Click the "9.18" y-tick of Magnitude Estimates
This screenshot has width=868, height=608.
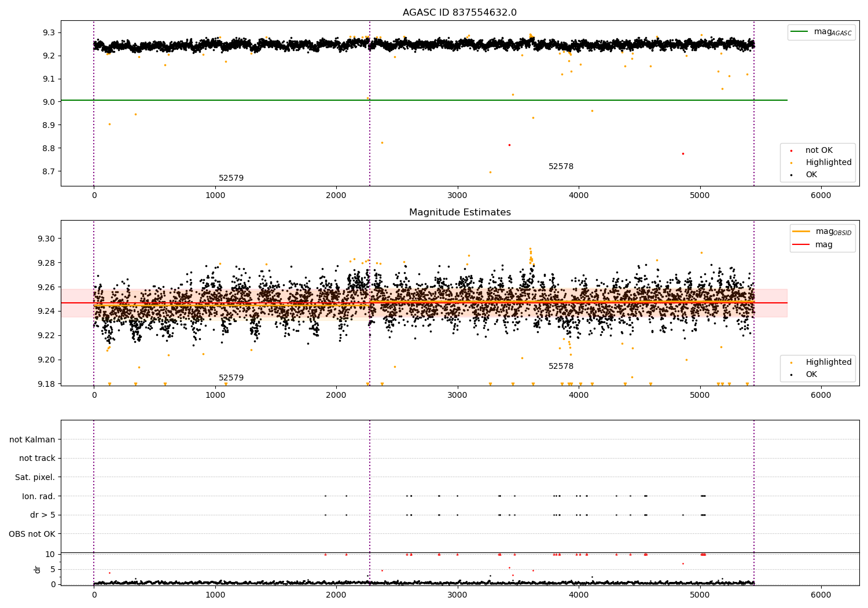tap(46, 384)
